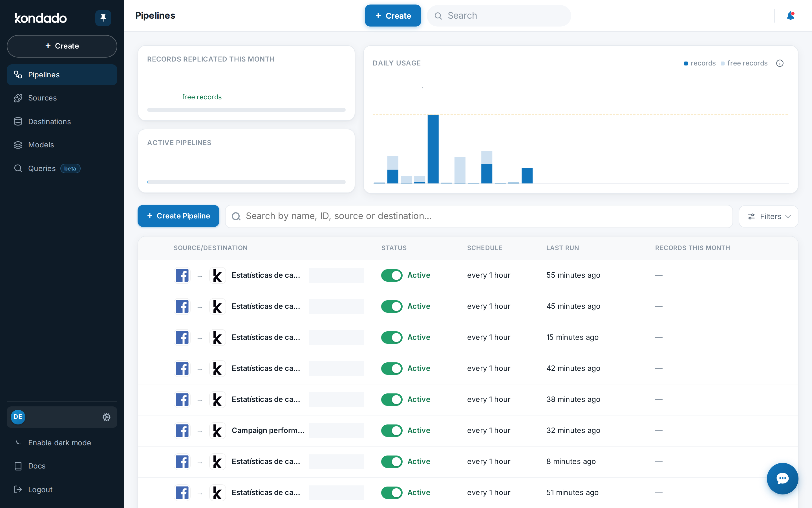Toggle Active switch for 8 minutes ago pipeline

[392, 461]
